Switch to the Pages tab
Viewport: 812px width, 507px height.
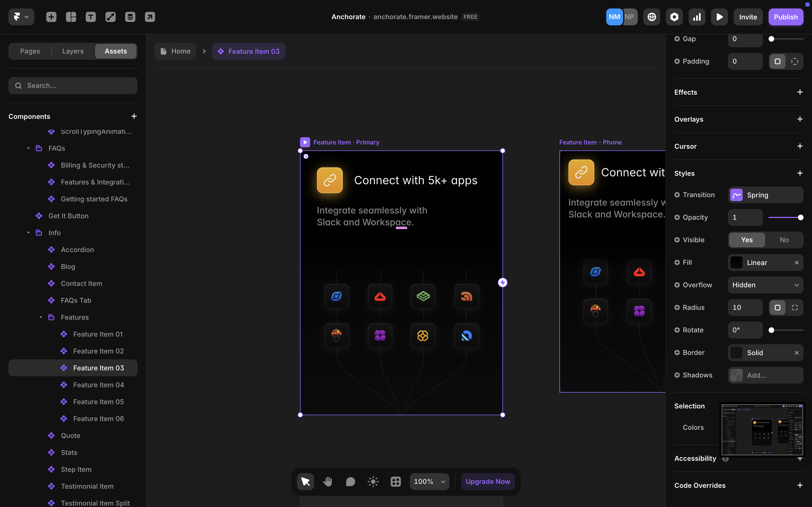30,51
